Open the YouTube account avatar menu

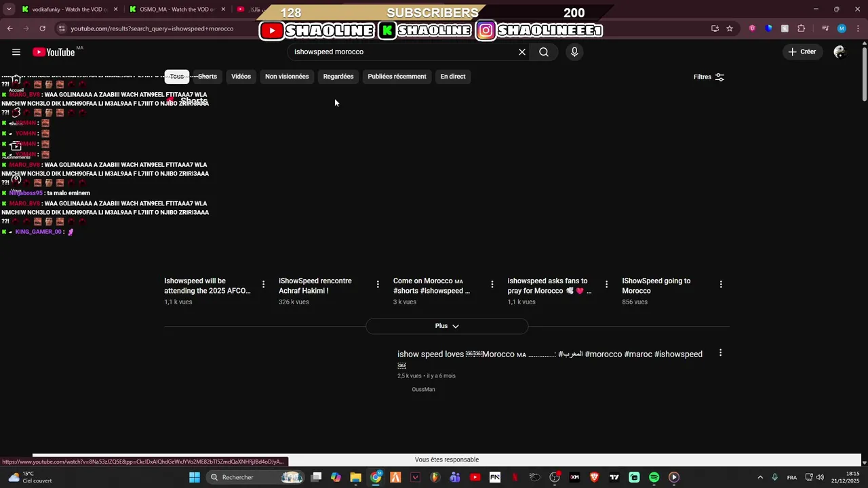point(840,52)
